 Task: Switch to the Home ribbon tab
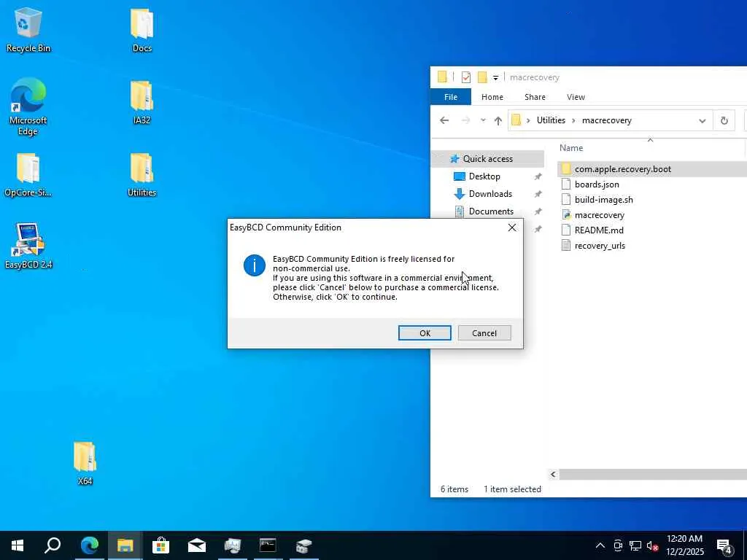point(492,97)
